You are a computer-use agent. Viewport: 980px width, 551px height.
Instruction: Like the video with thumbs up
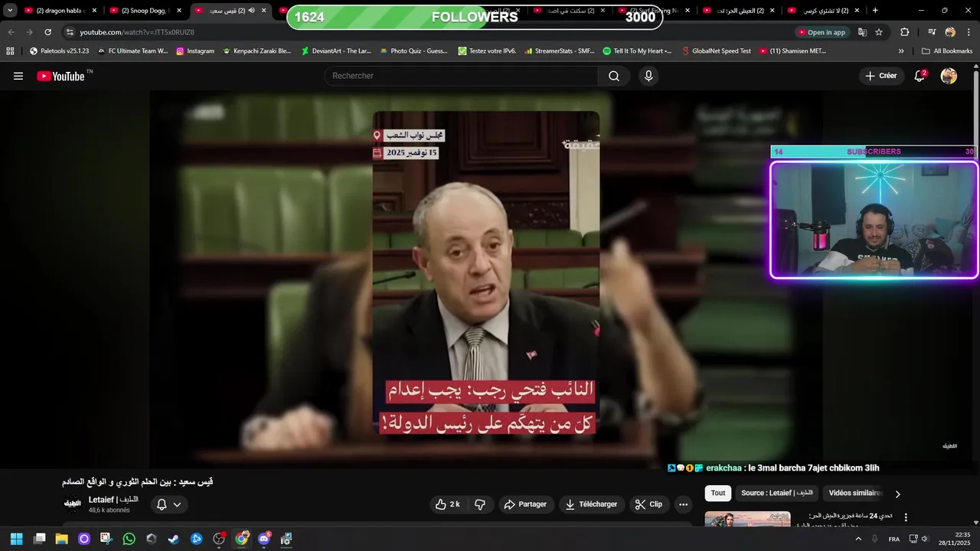pos(448,504)
